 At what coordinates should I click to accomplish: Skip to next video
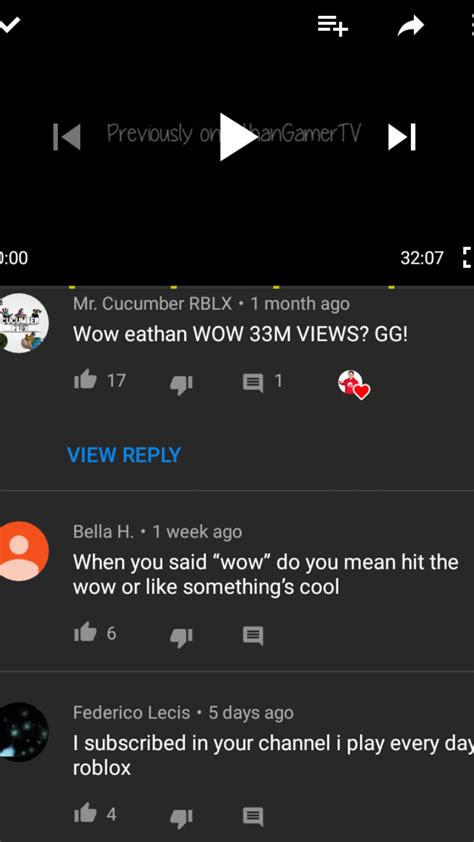pyautogui.click(x=402, y=137)
